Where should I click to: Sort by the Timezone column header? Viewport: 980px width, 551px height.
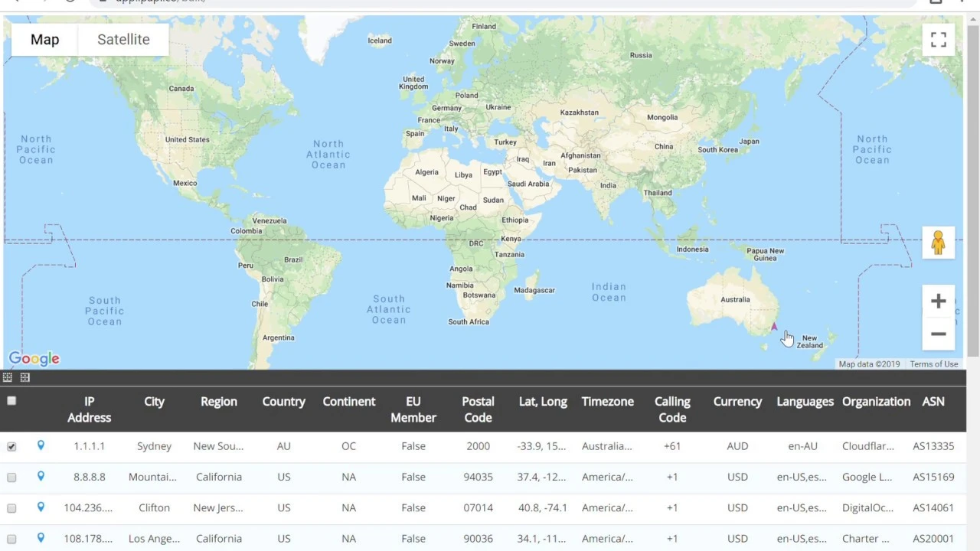point(607,402)
